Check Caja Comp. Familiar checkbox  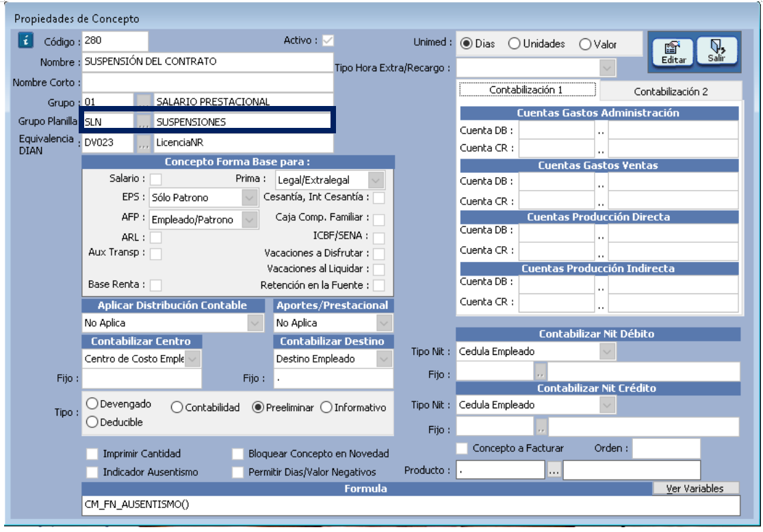click(378, 220)
